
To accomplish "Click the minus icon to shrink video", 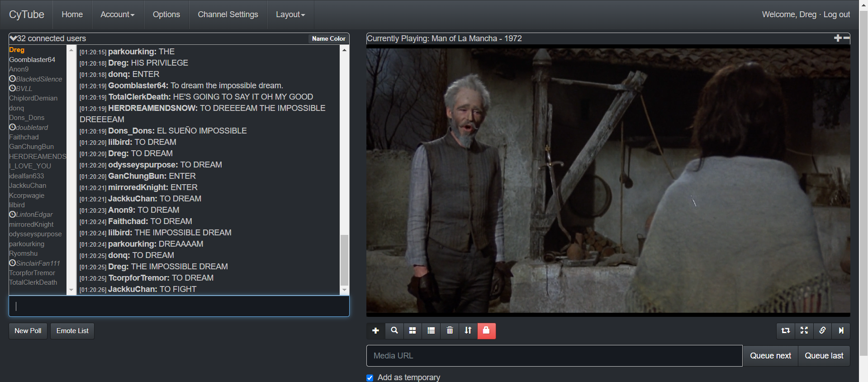I will coord(846,38).
